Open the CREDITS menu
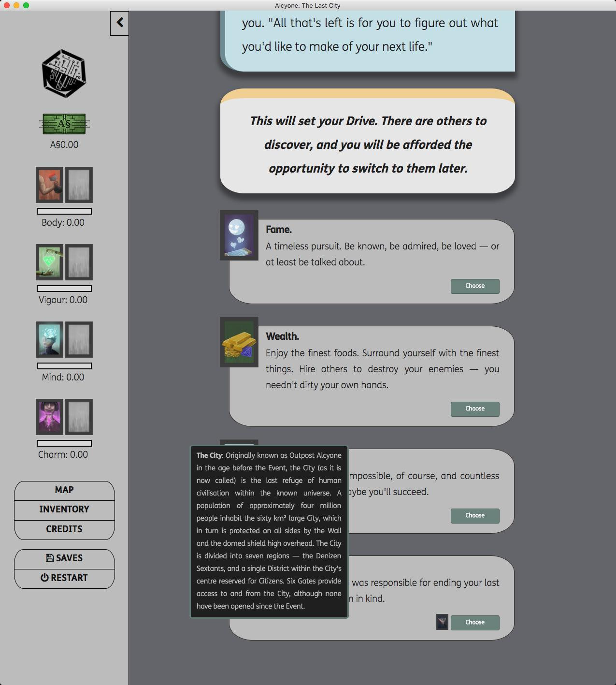Viewport: 616px width, 685px height. [x=64, y=529]
